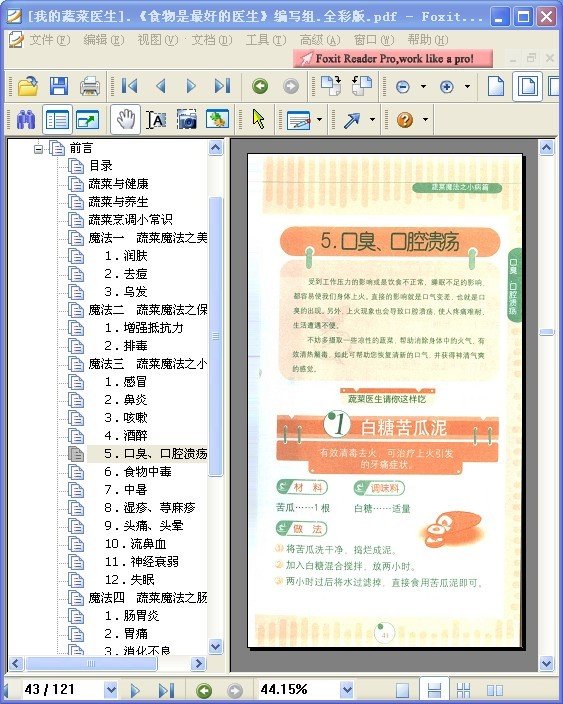Image resolution: width=563 pixels, height=704 pixels.
Task: Open the Arrow tool dropdown arrow
Action: coord(372,120)
